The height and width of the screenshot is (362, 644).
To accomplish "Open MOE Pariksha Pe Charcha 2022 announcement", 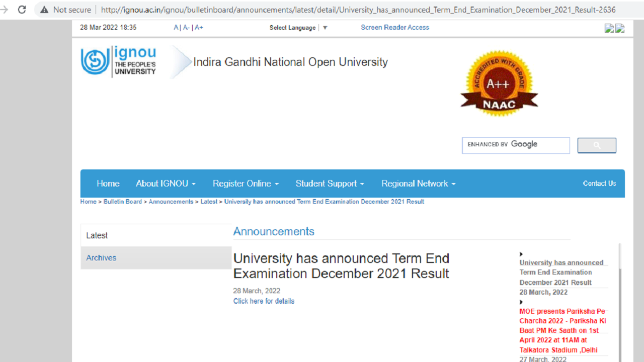I will point(563,330).
